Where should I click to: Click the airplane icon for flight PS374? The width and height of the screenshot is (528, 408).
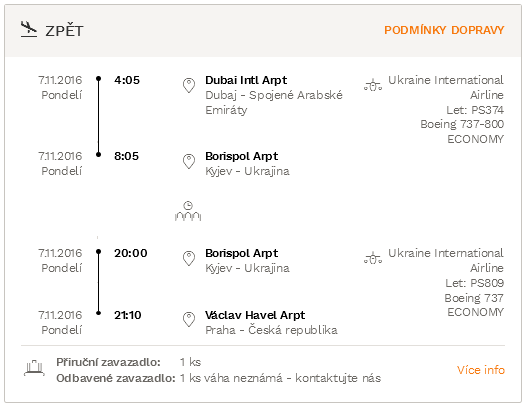tap(373, 85)
